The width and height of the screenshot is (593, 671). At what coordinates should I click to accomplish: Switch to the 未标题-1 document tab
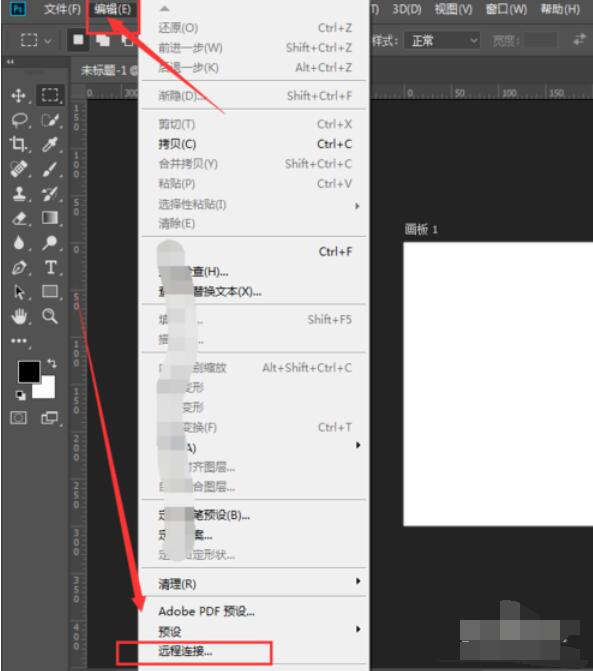click(x=109, y=70)
